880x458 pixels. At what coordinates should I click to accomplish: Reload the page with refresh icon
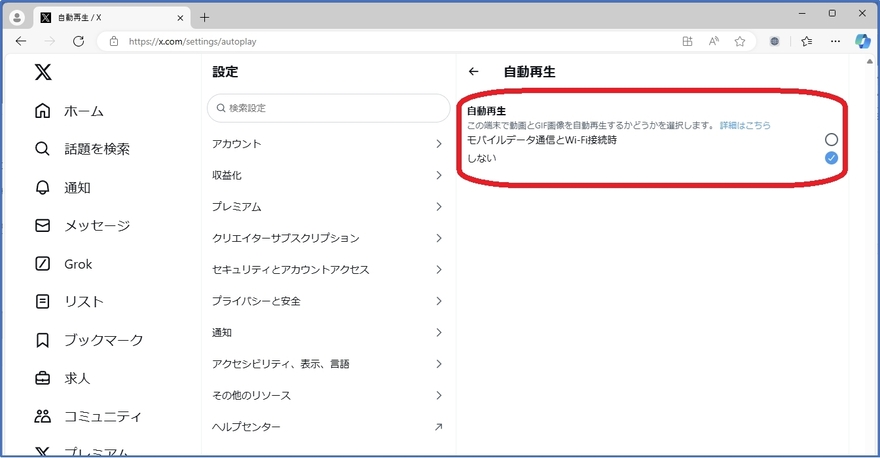pyautogui.click(x=79, y=41)
